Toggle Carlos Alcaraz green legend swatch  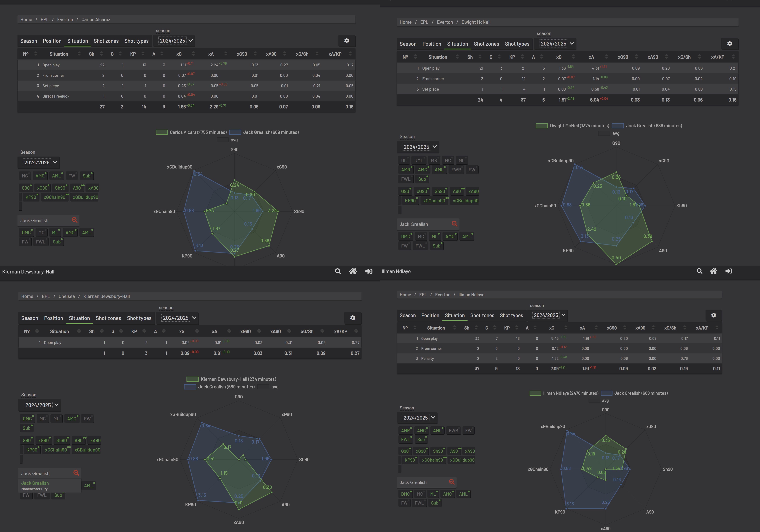tap(161, 132)
